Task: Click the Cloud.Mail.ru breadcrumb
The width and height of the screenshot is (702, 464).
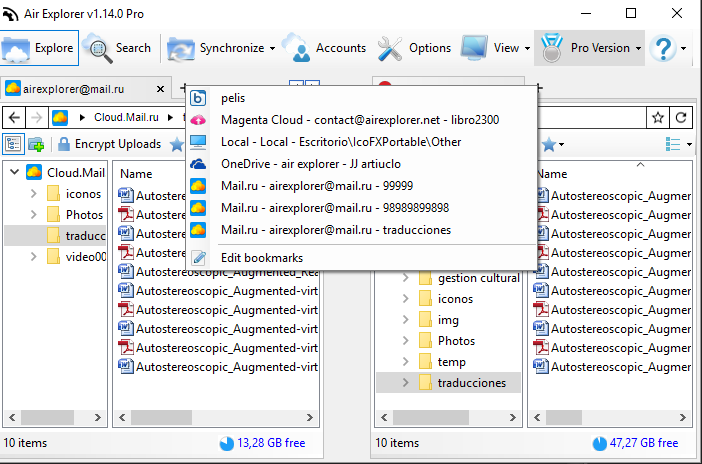Action: (126, 117)
